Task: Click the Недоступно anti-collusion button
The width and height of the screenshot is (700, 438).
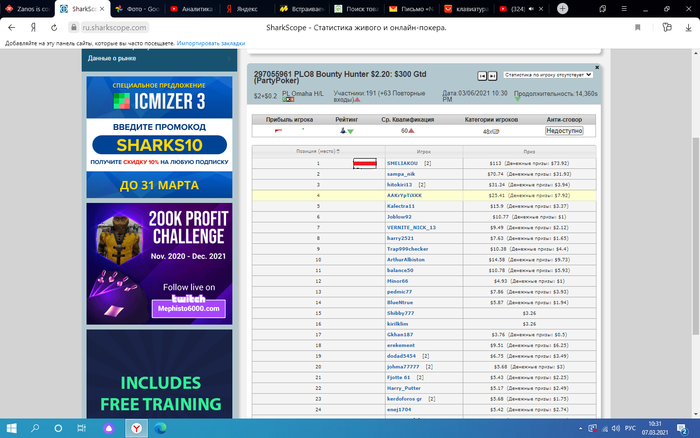Action: [x=564, y=131]
